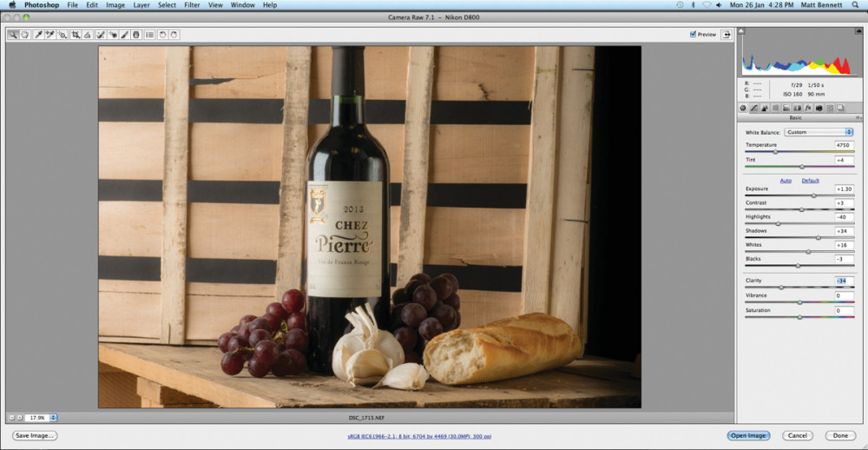The height and width of the screenshot is (450, 868).
Task: Open Camera Raw preferences dialog icon
Action: point(149,35)
